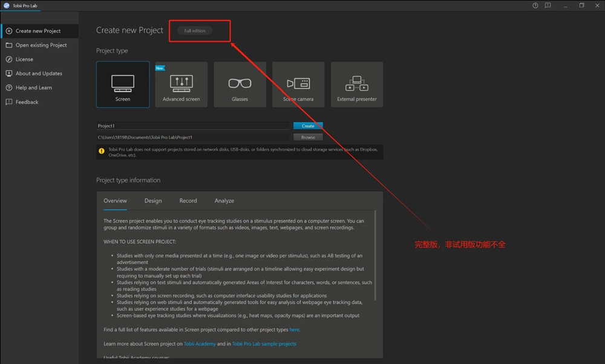
Task: Choose the Advanced screen project type
Action: (181, 85)
